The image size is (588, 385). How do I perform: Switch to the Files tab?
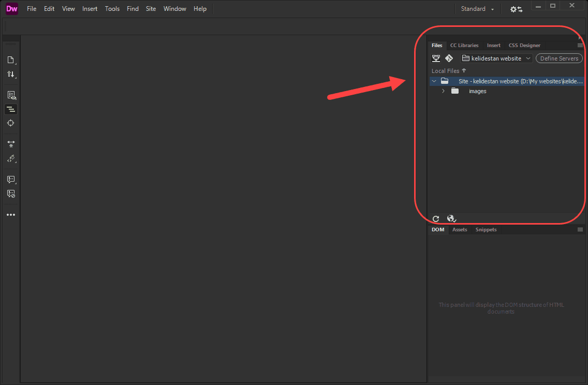tap(437, 46)
